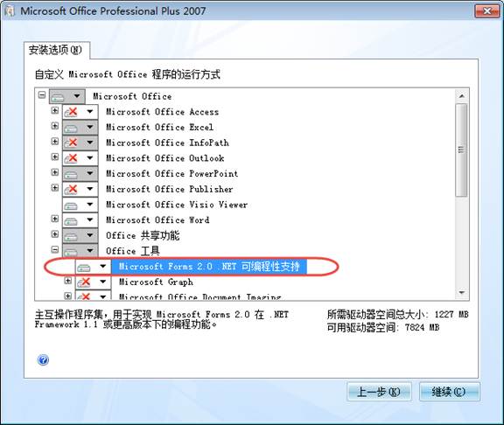Select the Microsoft Office PowerPoint tree row
The height and width of the screenshot is (425, 504).
point(172,173)
